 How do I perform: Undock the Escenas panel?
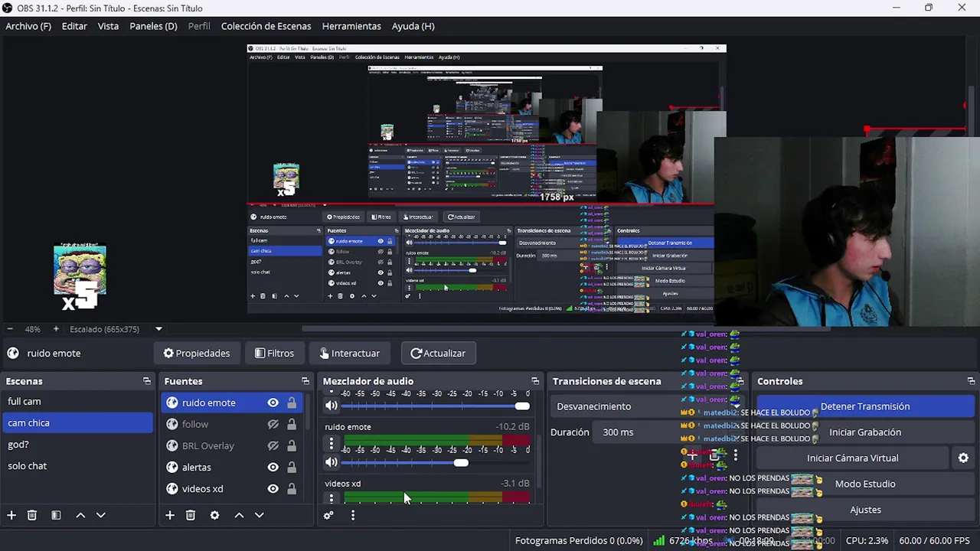147,381
